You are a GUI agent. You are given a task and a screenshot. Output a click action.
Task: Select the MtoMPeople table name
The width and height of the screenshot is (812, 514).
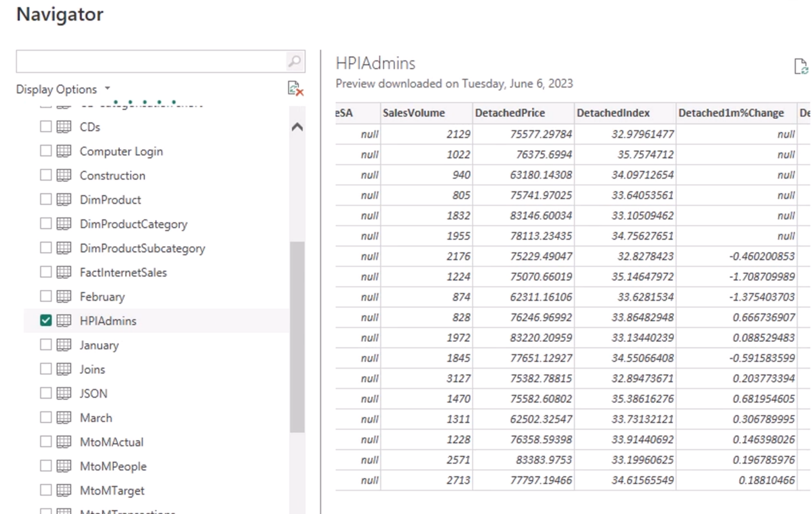click(113, 466)
